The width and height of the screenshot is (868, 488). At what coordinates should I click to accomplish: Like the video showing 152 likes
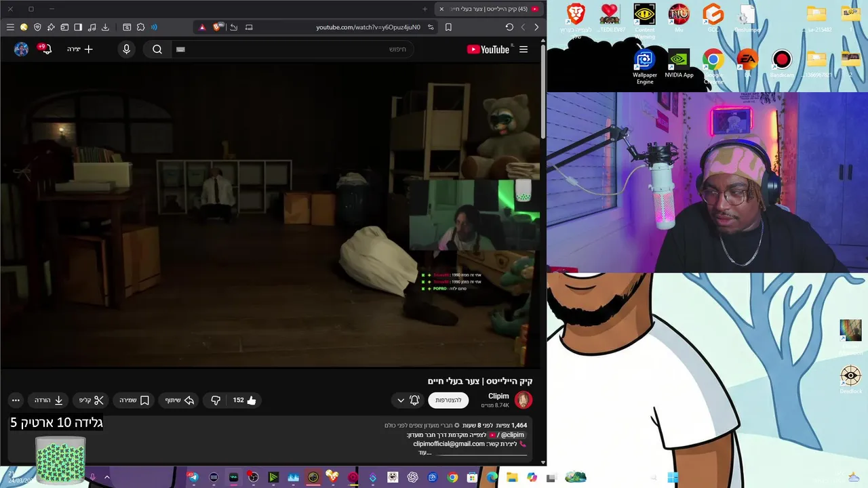(x=244, y=400)
